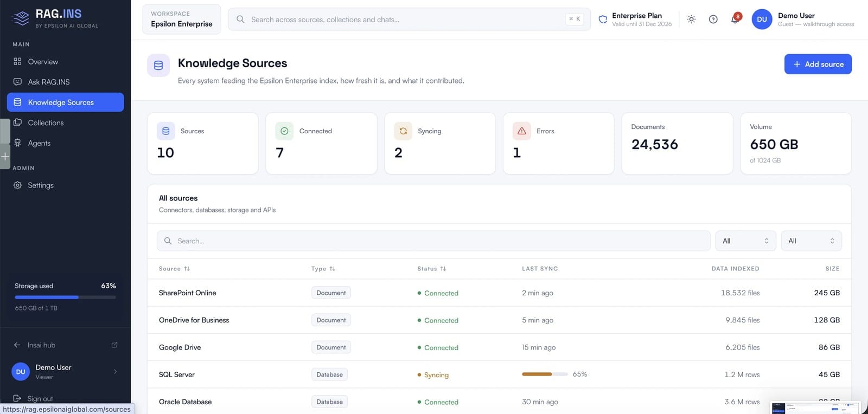Click the magnifier icon in the sources search
This screenshot has height=414, width=868.
pyautogui.click(x=168, y=241)
